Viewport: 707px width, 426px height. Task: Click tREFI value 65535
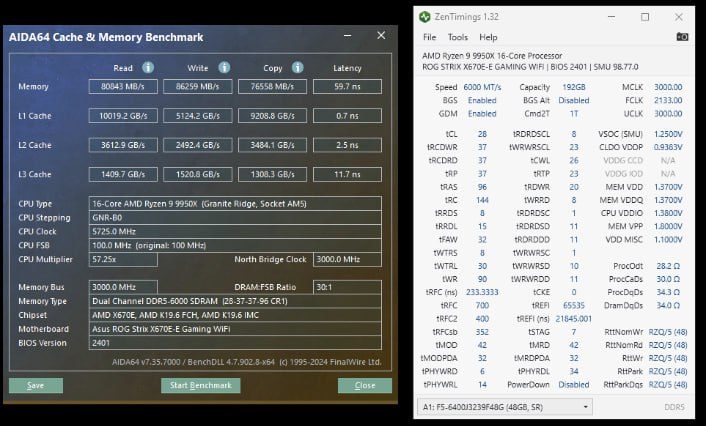point(574,305)
